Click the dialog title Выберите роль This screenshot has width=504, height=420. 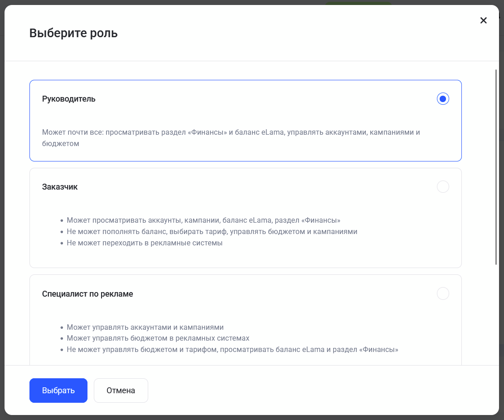tap(73, 33)
